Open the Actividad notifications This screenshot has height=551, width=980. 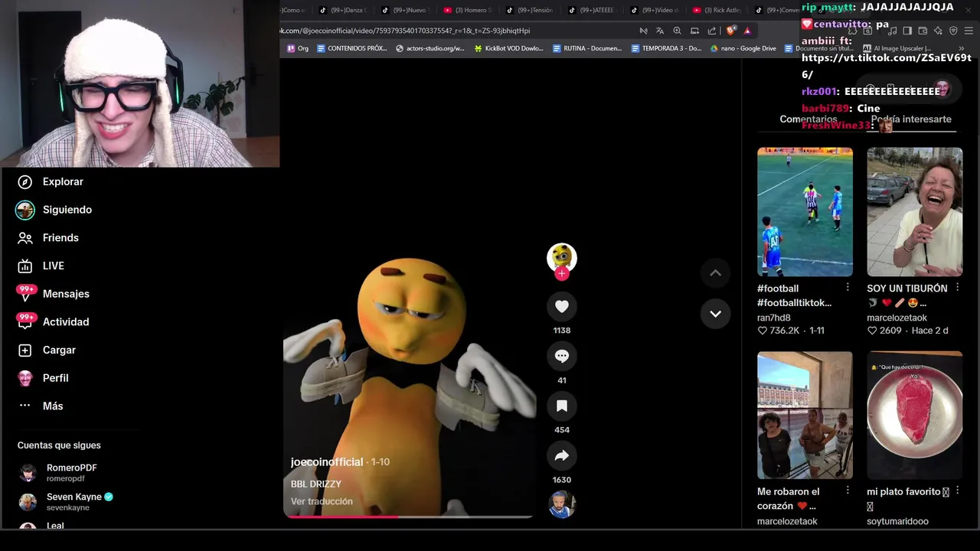[52, 322]
